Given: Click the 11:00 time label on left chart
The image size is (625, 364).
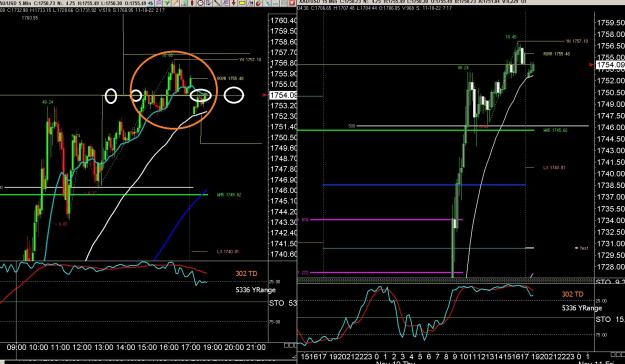Looking at the screenshot, I should click(x=60, y=348).
